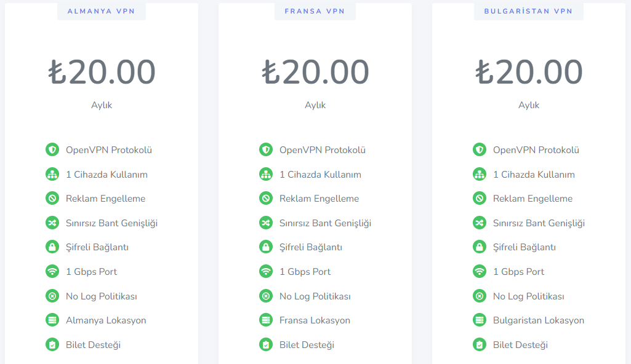This screenshot has height=364, width=631.
Task: Click No Log Politikası text in Almanya plan
Action: (x=102, y=296)
